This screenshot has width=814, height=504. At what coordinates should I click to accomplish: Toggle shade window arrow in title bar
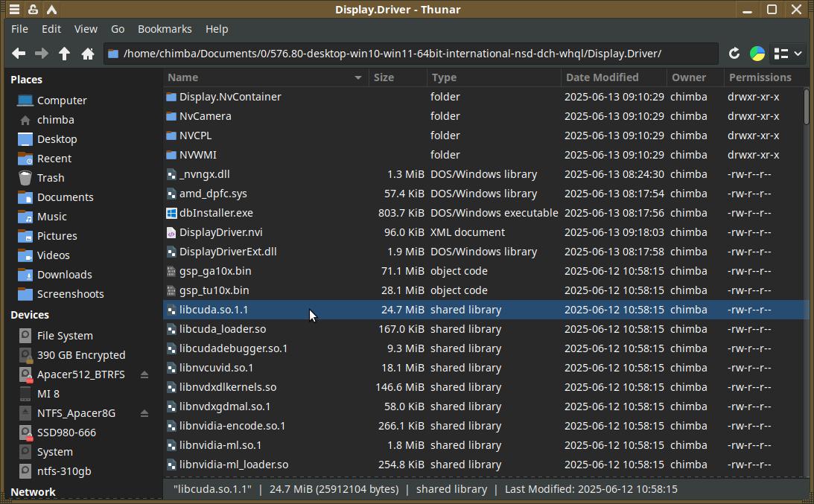click(51, 10)
